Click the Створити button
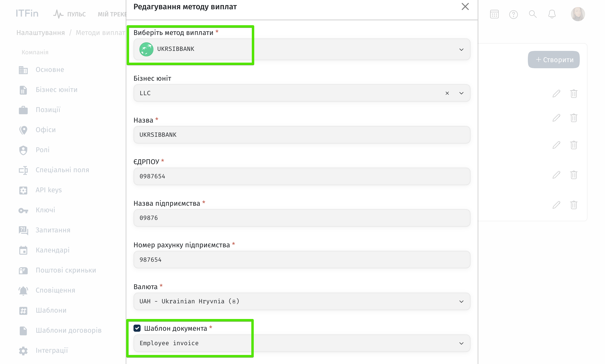The height and width of the screenshot is (364, 605). 553,60
